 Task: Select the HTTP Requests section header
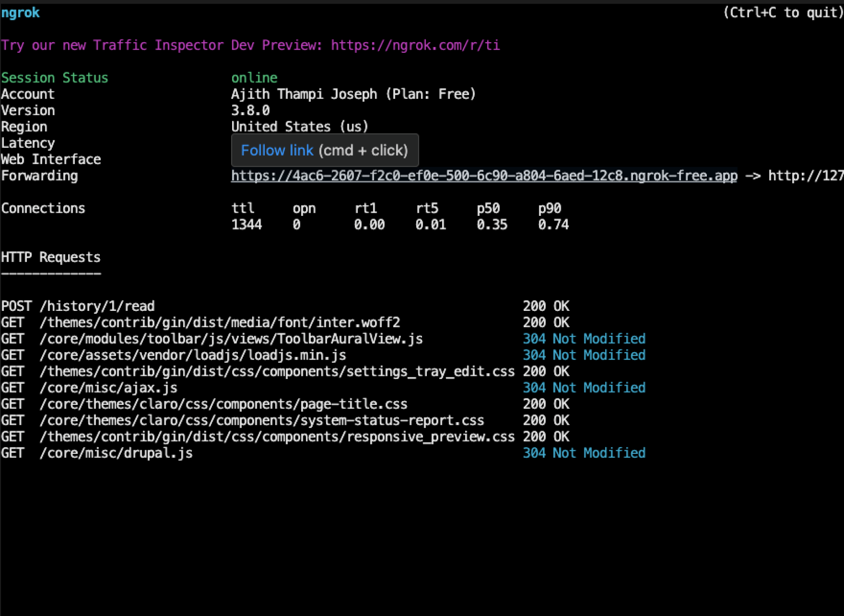[51, 257]
